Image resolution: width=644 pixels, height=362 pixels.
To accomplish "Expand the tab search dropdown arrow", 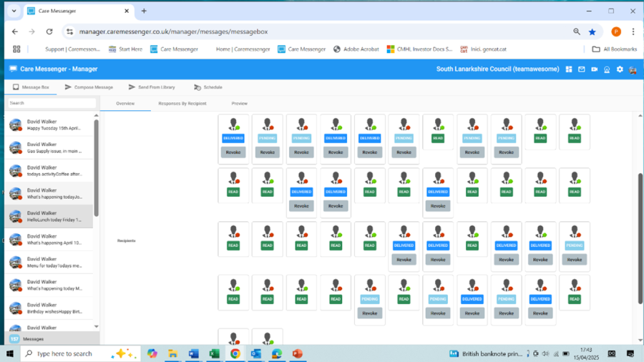I will [x=14, y=11].
